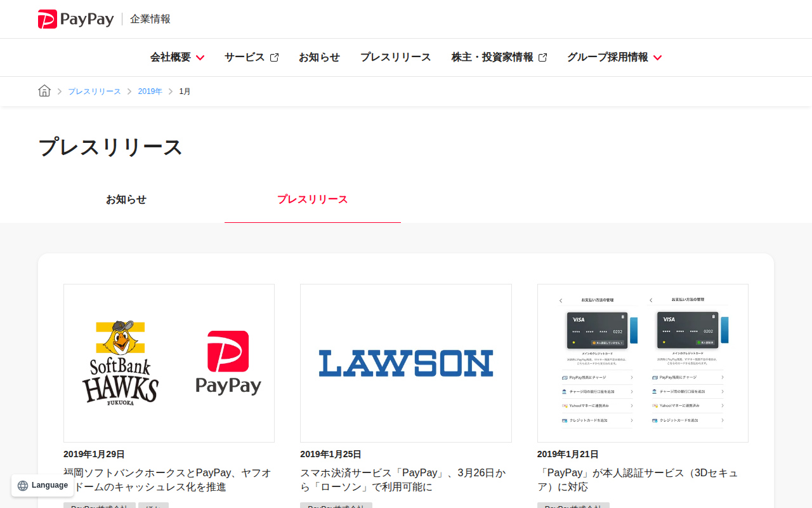
Task: Open article about ローソン availability from 3月26日
Action: [403, 480]
